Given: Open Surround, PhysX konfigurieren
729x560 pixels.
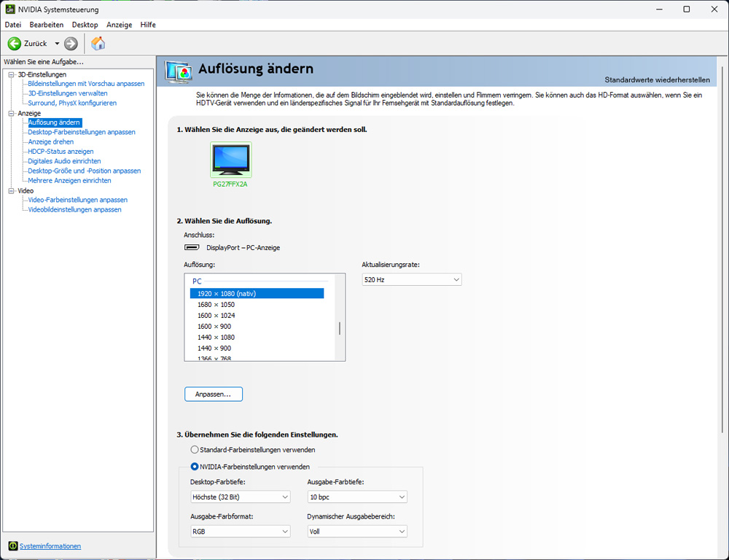Looking at the screenshot, I should (72, 104).
